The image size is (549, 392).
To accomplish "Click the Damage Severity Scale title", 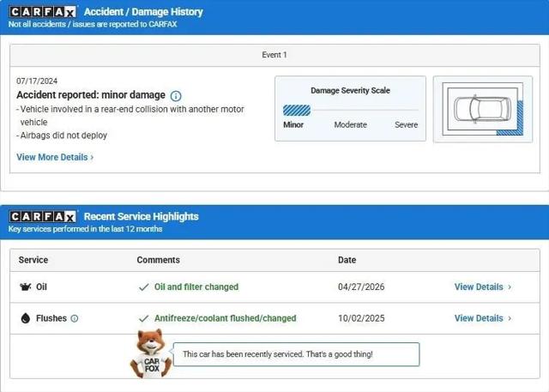I will (350, 90).
